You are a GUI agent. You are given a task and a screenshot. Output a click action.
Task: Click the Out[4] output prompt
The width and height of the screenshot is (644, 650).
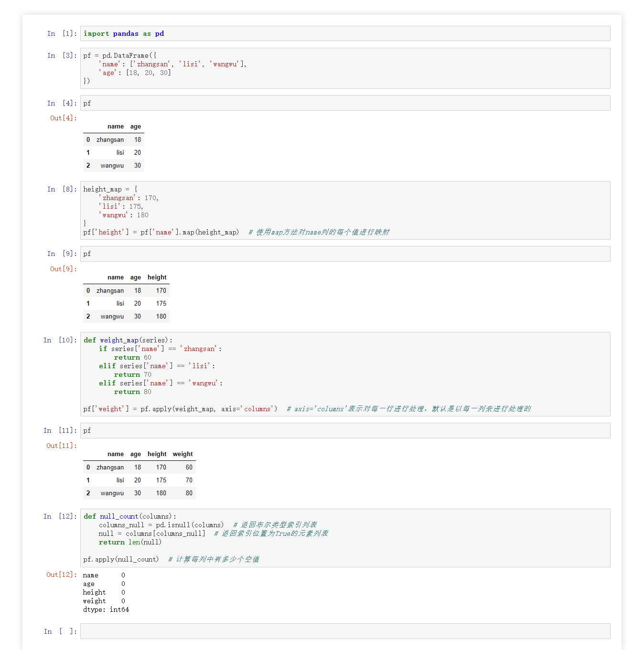pos(63,118)
